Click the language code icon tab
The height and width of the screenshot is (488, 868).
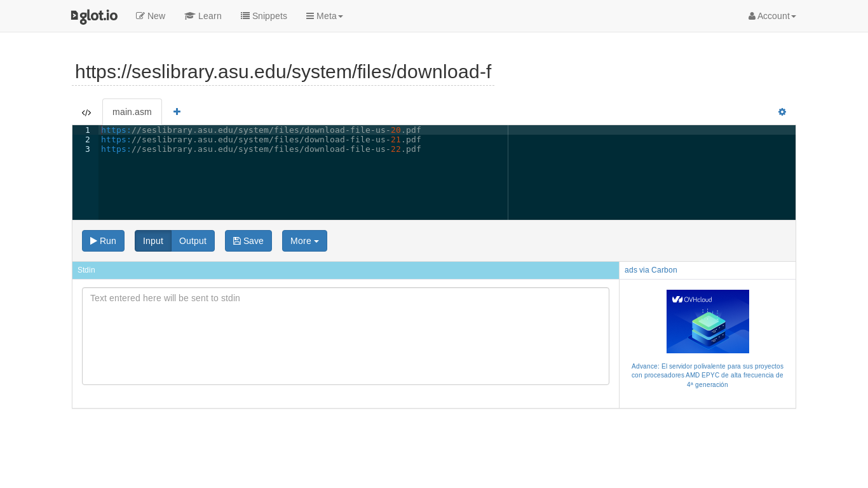point(86,112)
